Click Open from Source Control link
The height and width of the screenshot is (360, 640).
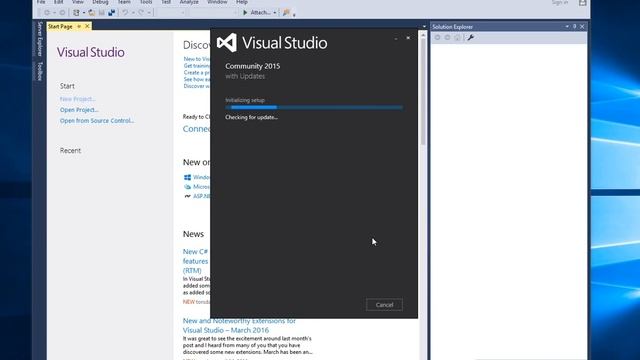tap(97, 120)
